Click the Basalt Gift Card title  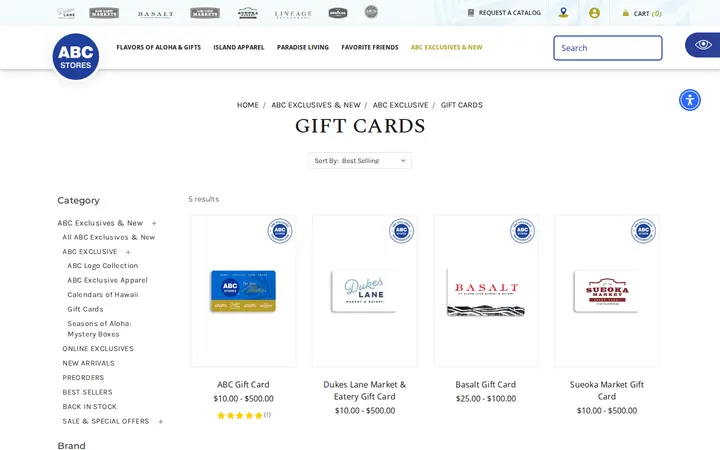click(486, 385)
